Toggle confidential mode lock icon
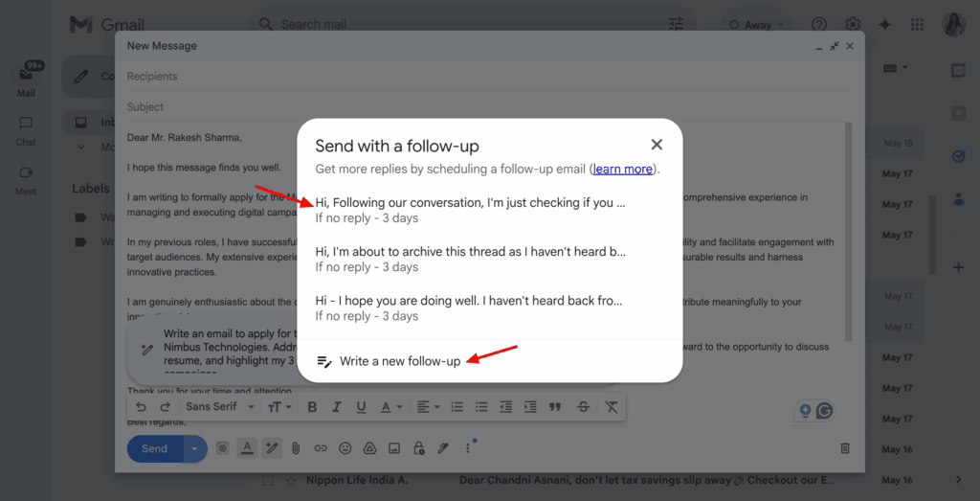The height and width of the screenshot is (501, 980). (419, 448)
